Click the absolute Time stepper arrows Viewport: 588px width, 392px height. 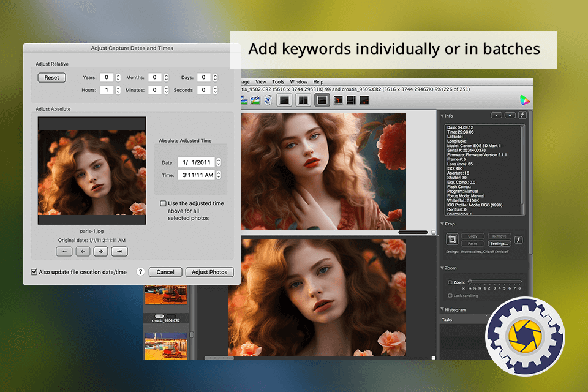click(219, 175)
